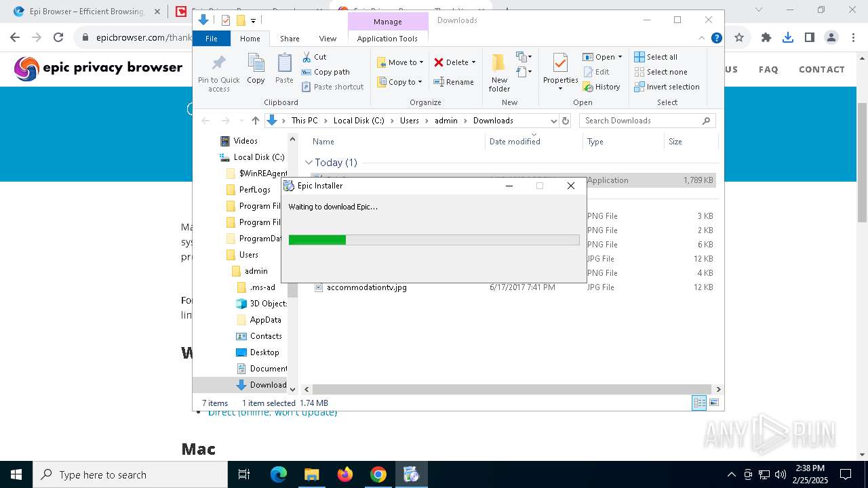Image resolution: width=868 pixels, height=488 pixels.
Task: Open the taskbar clock showing 2:38 PM
Action: (809, 474)
